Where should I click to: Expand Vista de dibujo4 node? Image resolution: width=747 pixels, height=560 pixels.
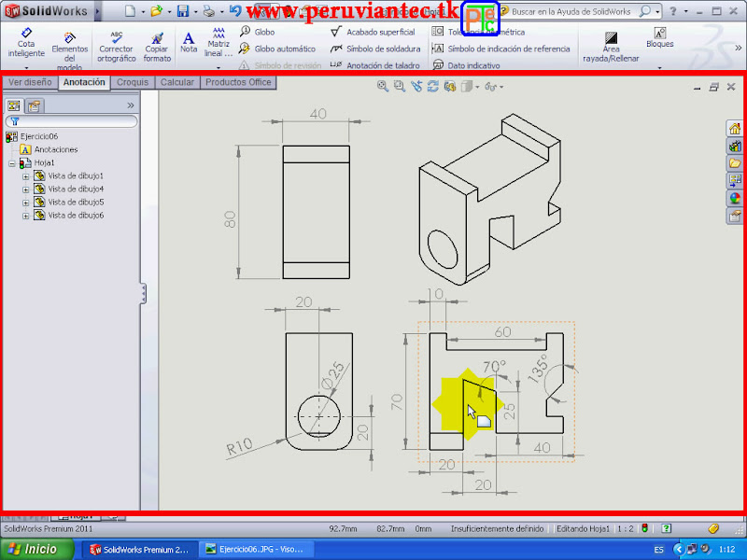(26, 189)
